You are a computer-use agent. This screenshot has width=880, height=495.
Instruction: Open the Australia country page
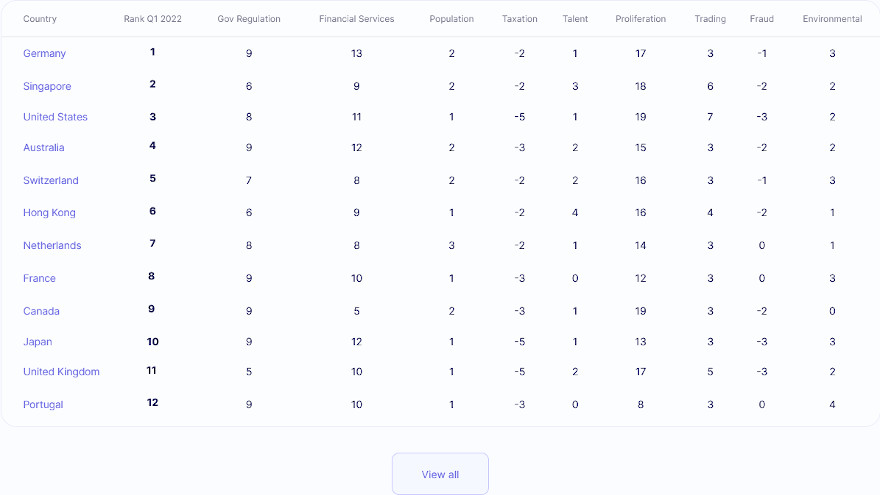[x=43, y=148]
